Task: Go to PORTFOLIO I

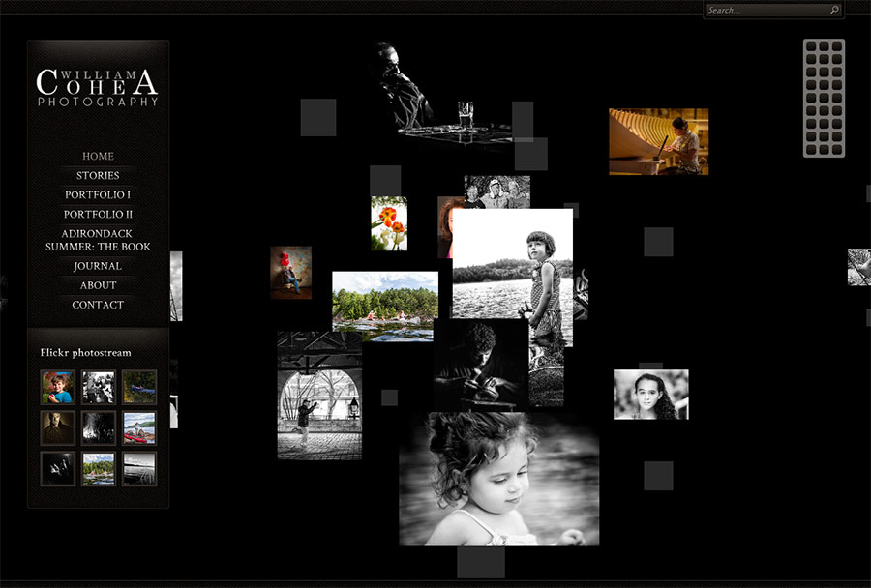Action: (x=98, y=195)
